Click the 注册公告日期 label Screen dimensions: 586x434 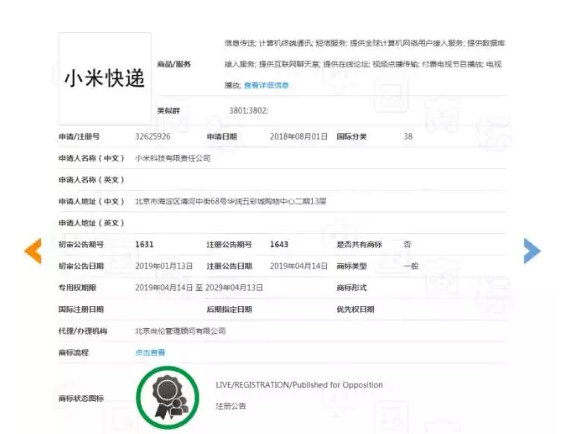(x=229, y=266)
